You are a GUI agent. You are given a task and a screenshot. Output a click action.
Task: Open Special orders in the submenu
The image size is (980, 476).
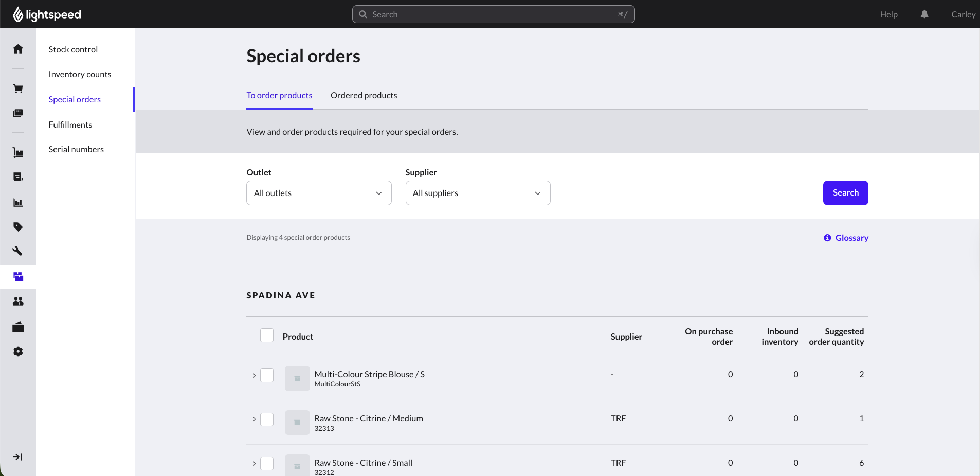click(75, 99)
